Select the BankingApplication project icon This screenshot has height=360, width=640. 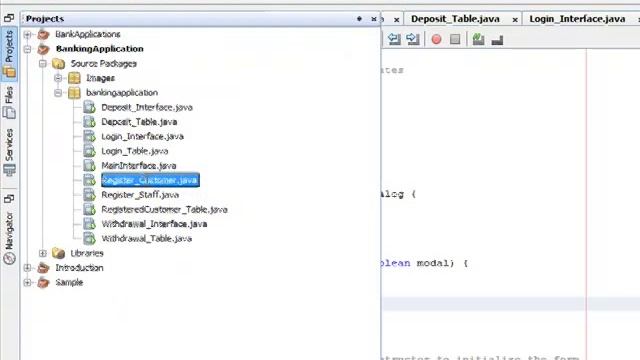coord(43,49)
